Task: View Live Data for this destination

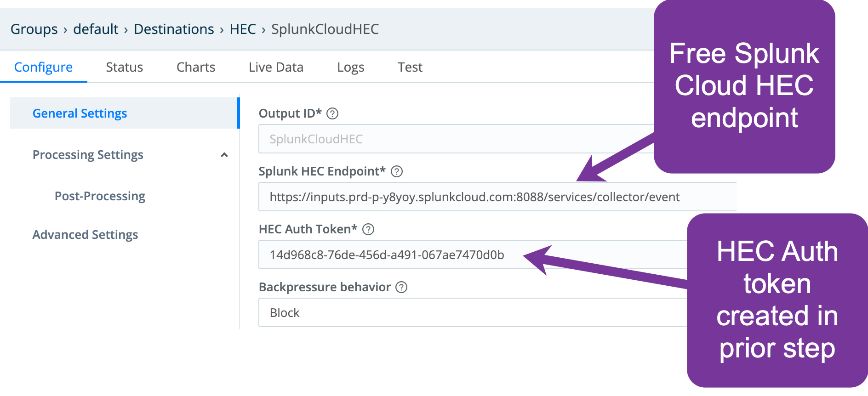Action: [x=275, y=67]
